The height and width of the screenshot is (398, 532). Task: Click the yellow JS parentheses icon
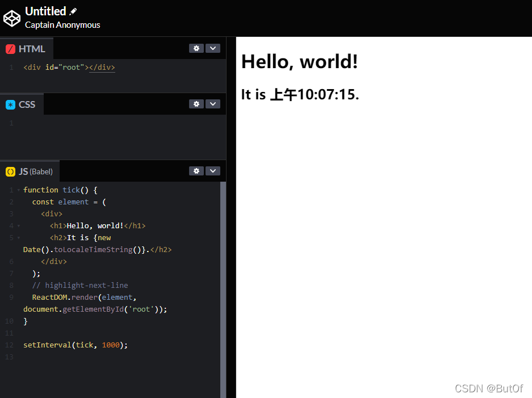point(11,171)
